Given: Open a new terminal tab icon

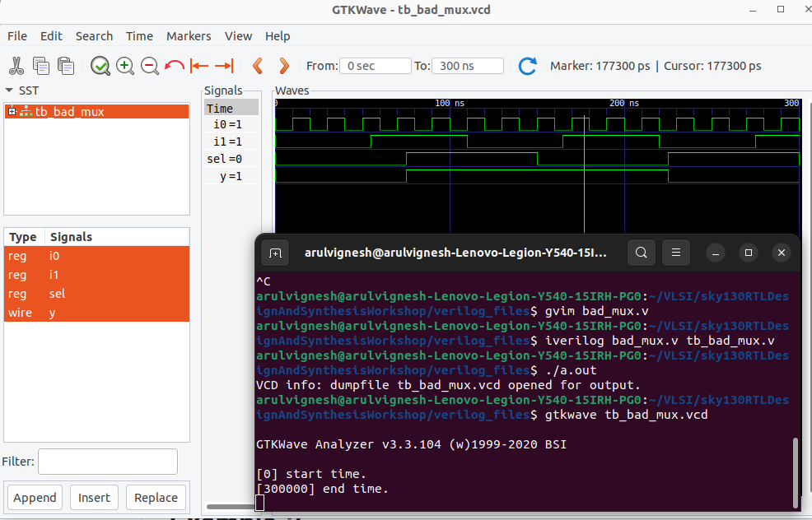Looking at the screenshot, I should click(x=275, y=253).
